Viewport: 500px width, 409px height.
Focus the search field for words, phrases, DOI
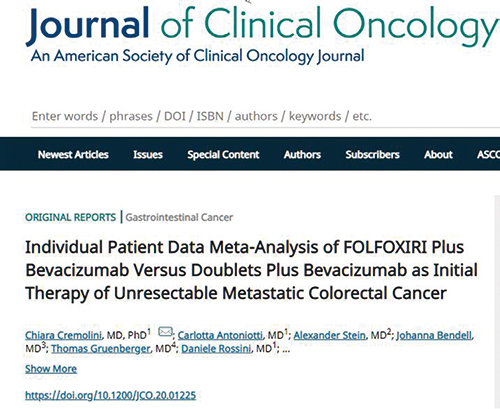(265, 116)
